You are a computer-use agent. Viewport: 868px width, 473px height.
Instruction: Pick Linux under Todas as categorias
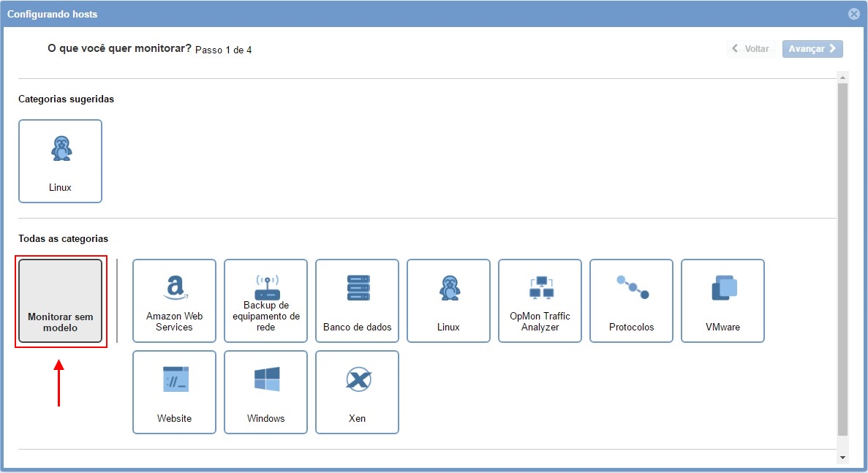[x=448, y=300]
